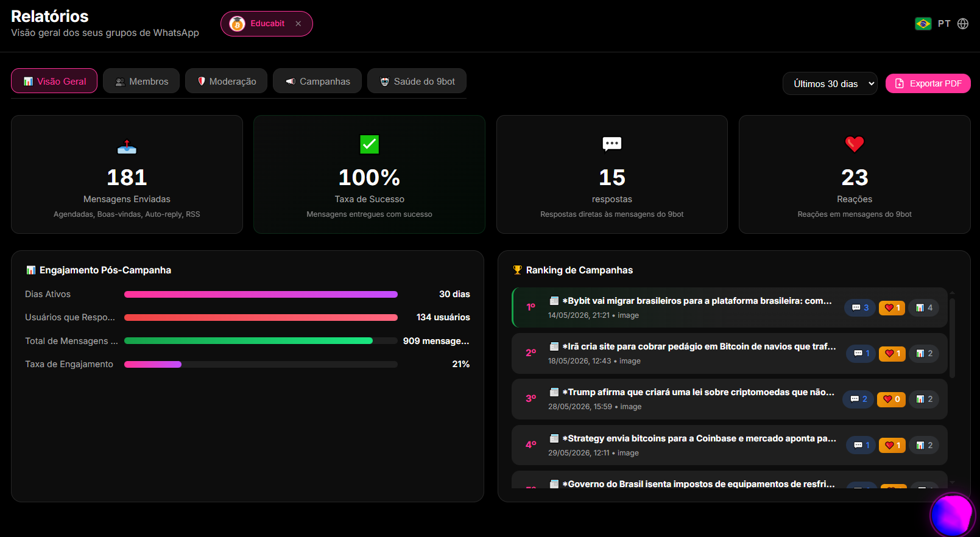Image resolution: width=980 pixels, height=537 pixels.
Task: Export the report with Exportar PDF
Action: click(928, 83)
